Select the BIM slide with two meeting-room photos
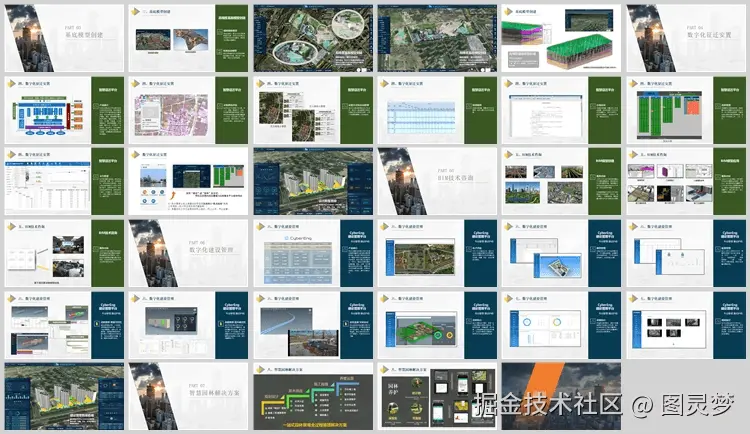750x434 pixels. [64, 253]
